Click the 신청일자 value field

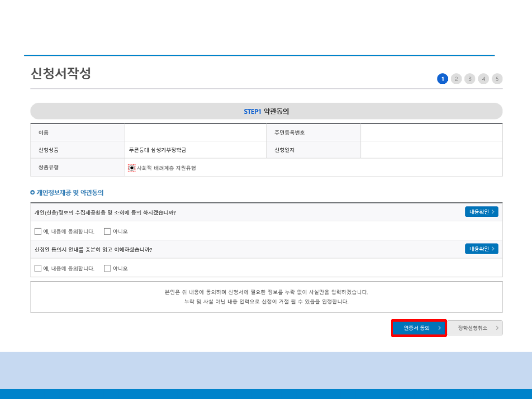(431, 150)
